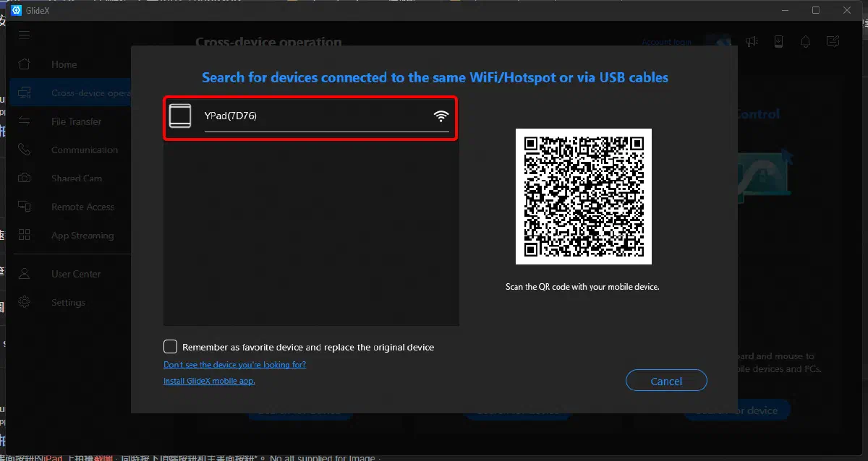Image resolution: width=868 pixels, height=461 pixels.
Task: Cancel the device search
Action: [665, 380]
